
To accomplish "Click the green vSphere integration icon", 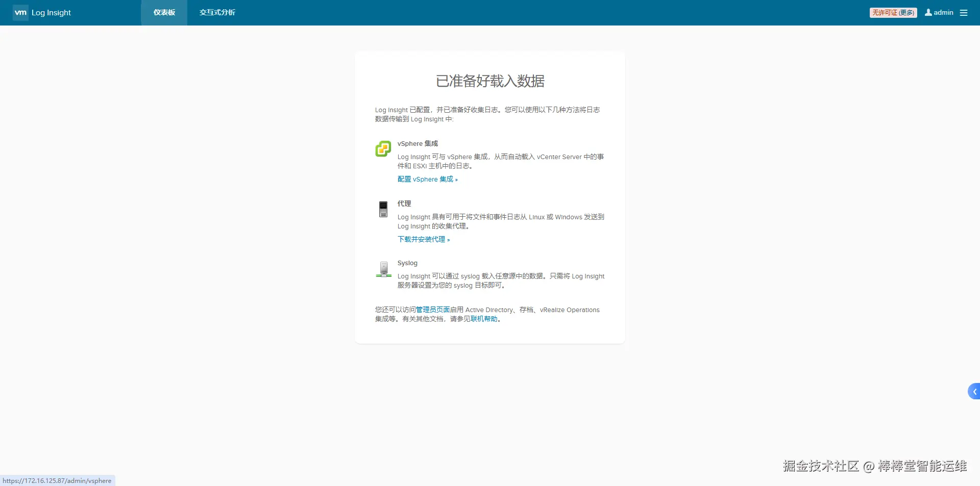I will [x=383, y=149].
